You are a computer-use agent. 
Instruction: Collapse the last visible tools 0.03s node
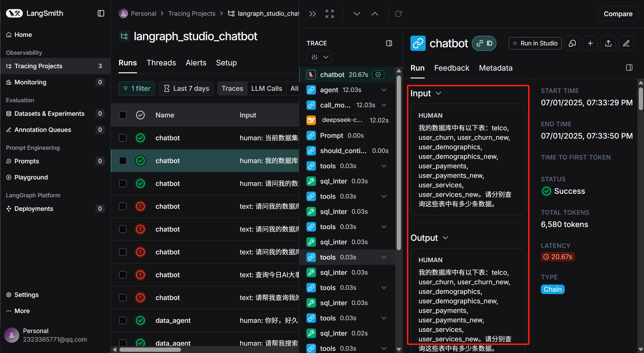pos(384,348)
